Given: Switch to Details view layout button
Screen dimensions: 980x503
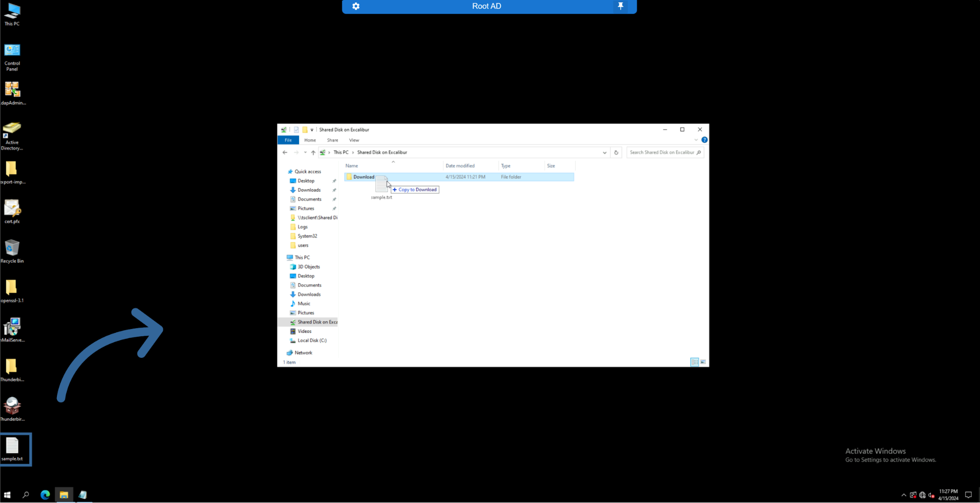Looking at the screenshot, I should [x=694, y=362].
